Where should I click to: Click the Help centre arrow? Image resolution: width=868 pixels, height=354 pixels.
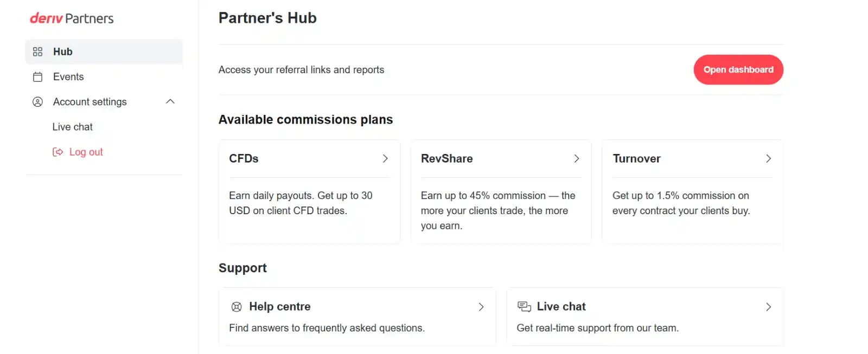tap(481, 307)
